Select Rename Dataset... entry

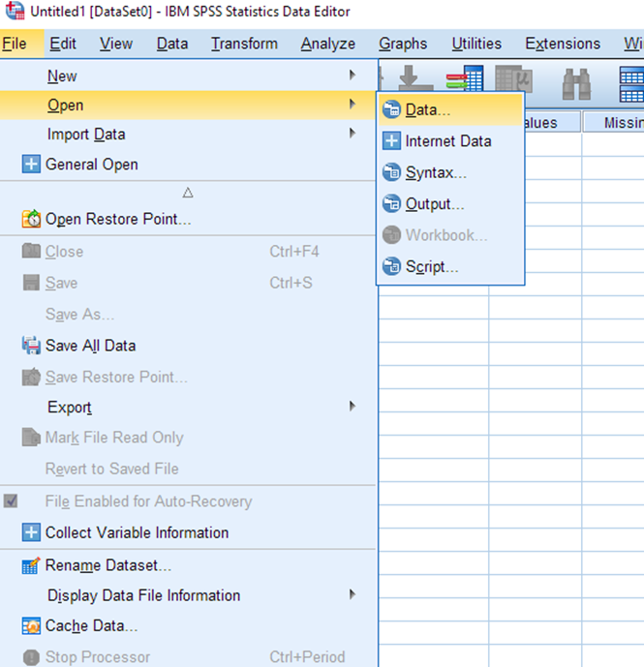[x=187, y=565]
